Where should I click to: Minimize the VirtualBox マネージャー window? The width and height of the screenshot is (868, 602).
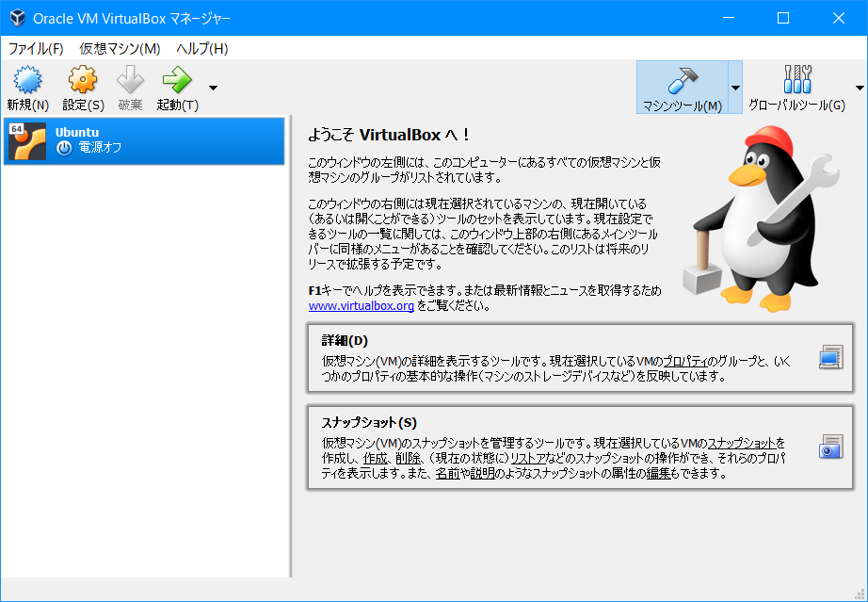pyautogui.click(x=729, y=18)
